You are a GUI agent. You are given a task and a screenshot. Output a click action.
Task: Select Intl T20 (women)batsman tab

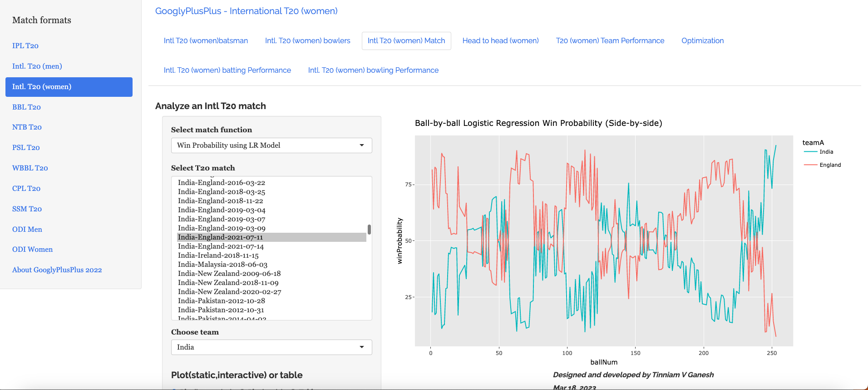click(x=206, y=41)
